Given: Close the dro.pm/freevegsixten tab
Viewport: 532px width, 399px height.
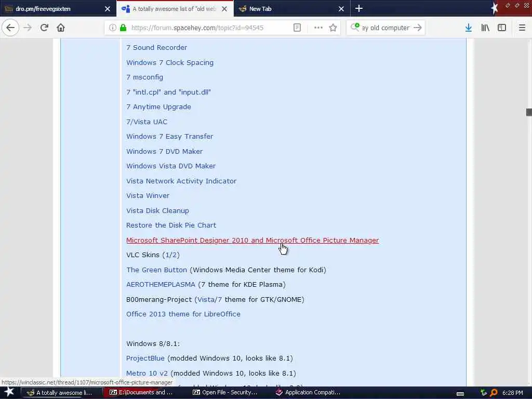Looking at the screenshot, I should point(107,9).
